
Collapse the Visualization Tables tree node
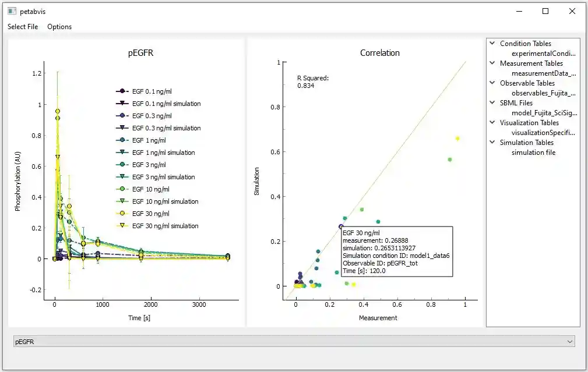(x=492, y=122)
